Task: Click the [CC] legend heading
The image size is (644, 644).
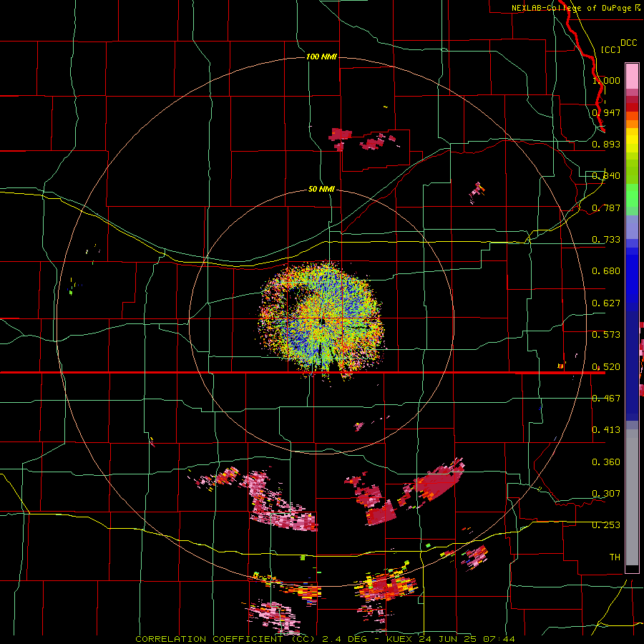Action: coord(610,49)
